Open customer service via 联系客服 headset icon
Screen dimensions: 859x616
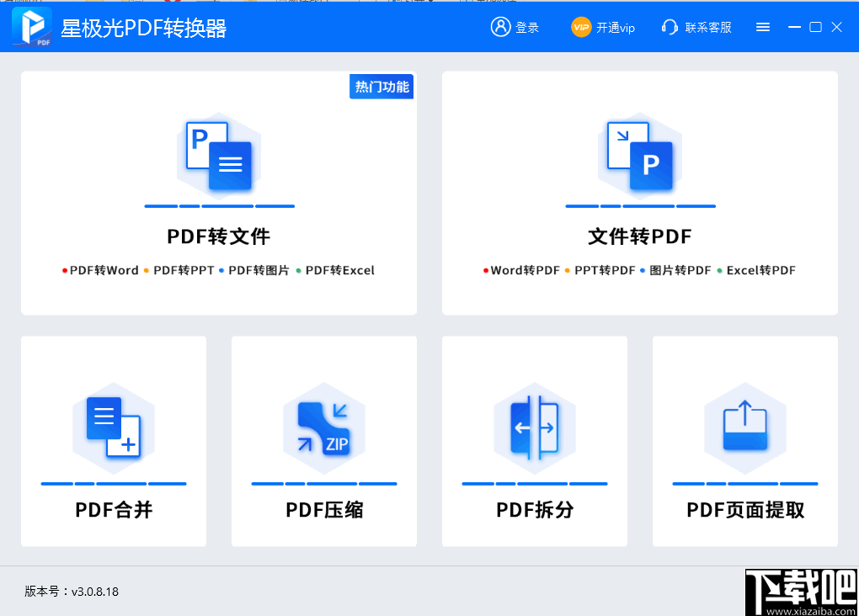pos(670,27)
